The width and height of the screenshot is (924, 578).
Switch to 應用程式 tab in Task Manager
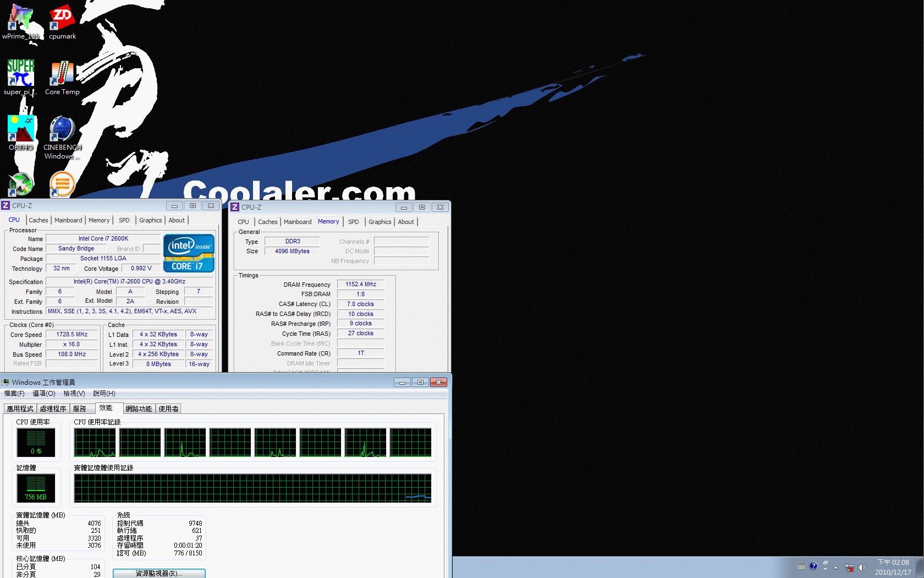[x=20, y=408]
